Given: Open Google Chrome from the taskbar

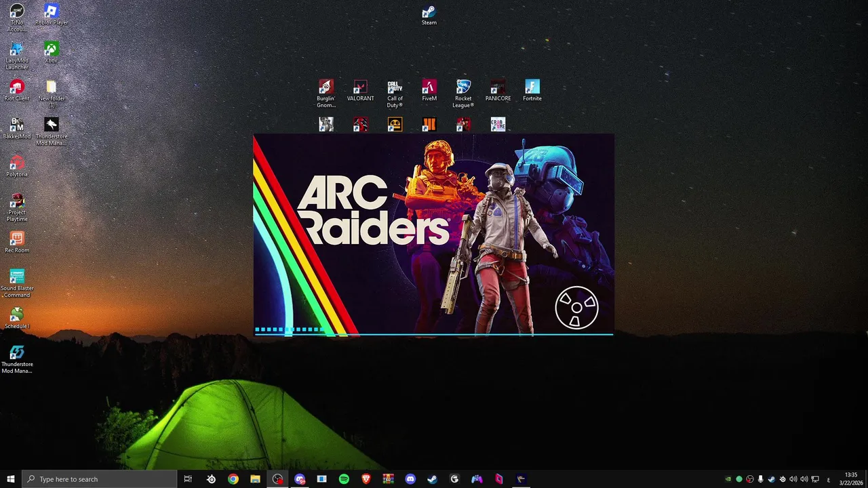Looking at the screenshot, I should (233, 479).
